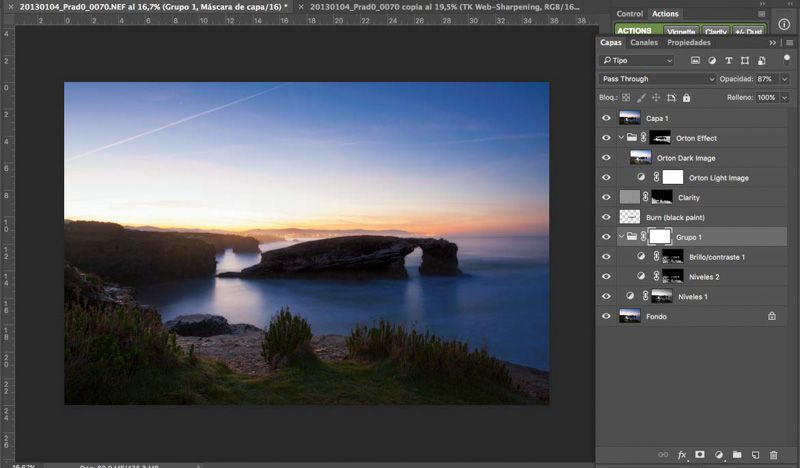Click the Opacidad value field
The image size is (800, 468).
pos(764,79)
